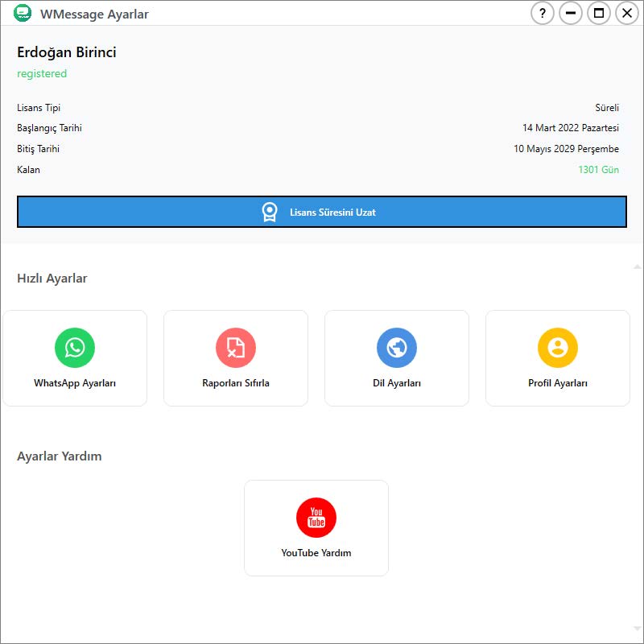Click the WMessage logo in the title bar
This screenshot has height=644, width=644.
tap(23, 14)
